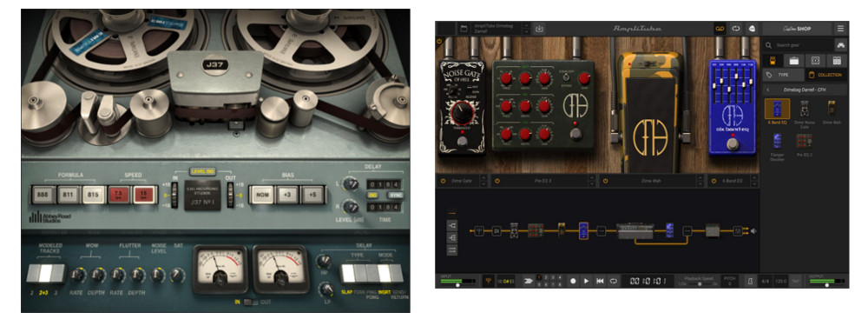
Task: Select the 815 tape formula button
Action: pos(94,195)
